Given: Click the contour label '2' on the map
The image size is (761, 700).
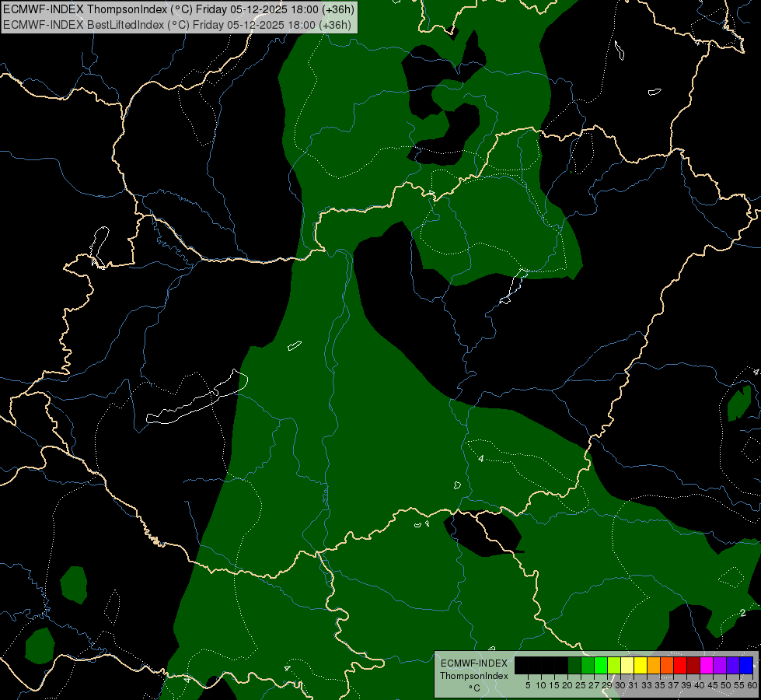Looking at the screenshot, I should click(743, 613).
